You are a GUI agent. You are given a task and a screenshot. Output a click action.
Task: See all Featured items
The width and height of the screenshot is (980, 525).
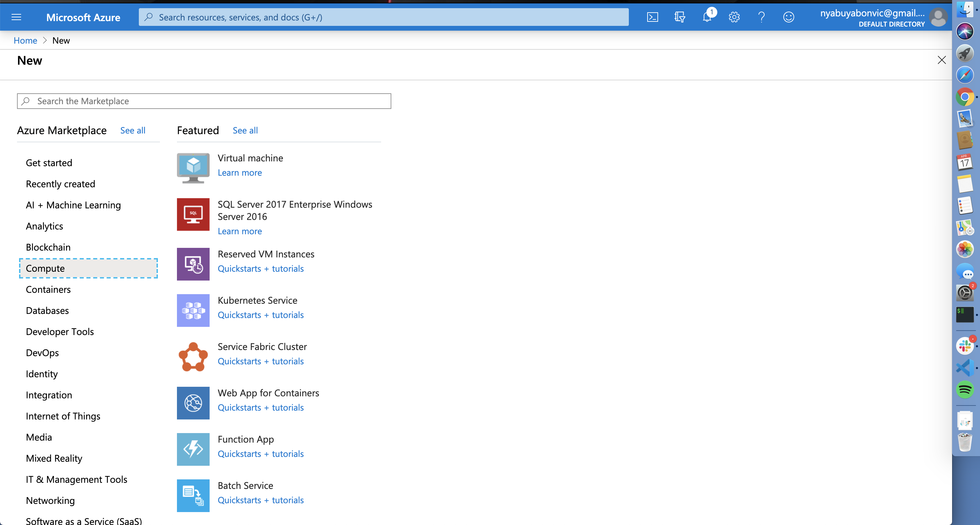click(245, 130)
